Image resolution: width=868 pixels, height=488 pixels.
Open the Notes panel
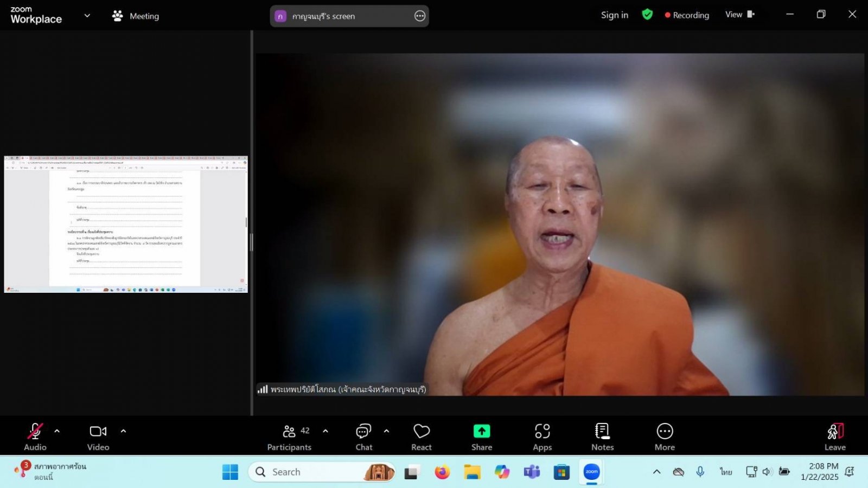(x=603, y=437)
